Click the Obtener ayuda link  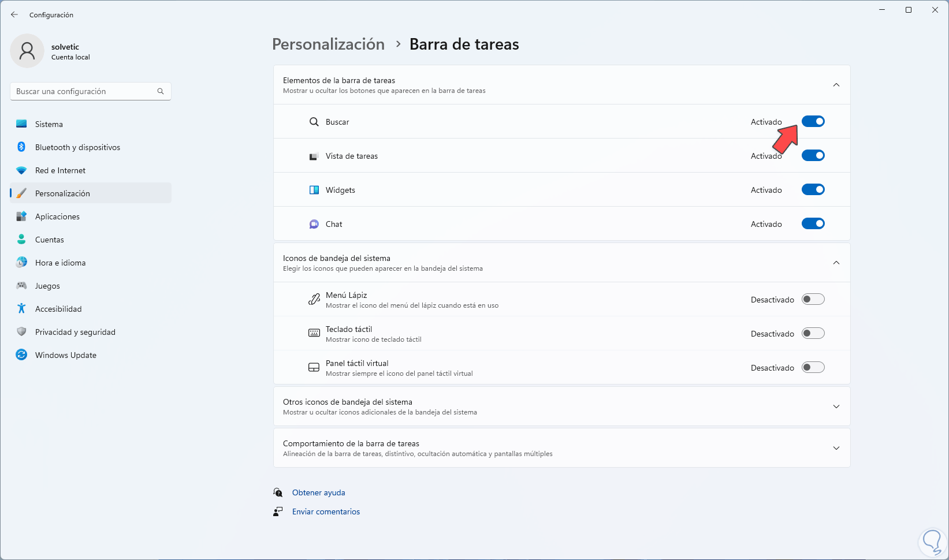pyautogui.click(x=318, y=492)
